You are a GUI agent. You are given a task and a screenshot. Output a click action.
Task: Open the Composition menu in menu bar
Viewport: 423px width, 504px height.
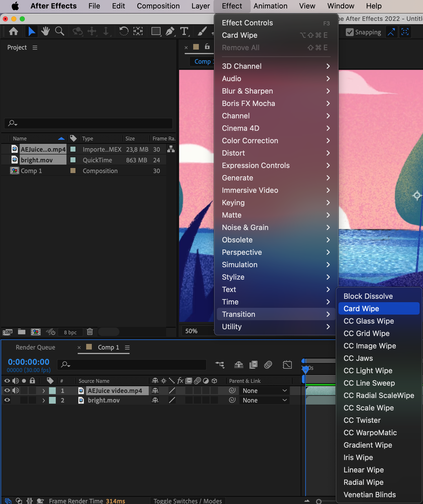point(158,6)
